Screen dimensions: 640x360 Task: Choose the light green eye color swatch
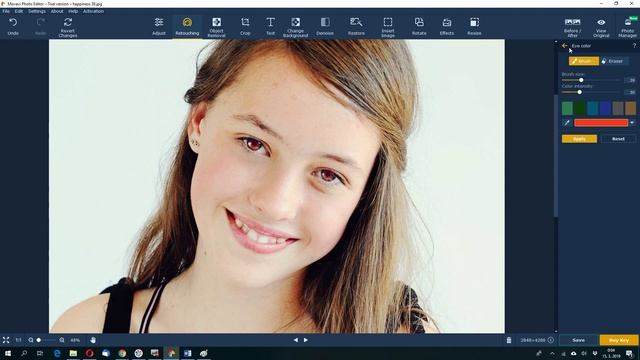click(x=567, y=108)
